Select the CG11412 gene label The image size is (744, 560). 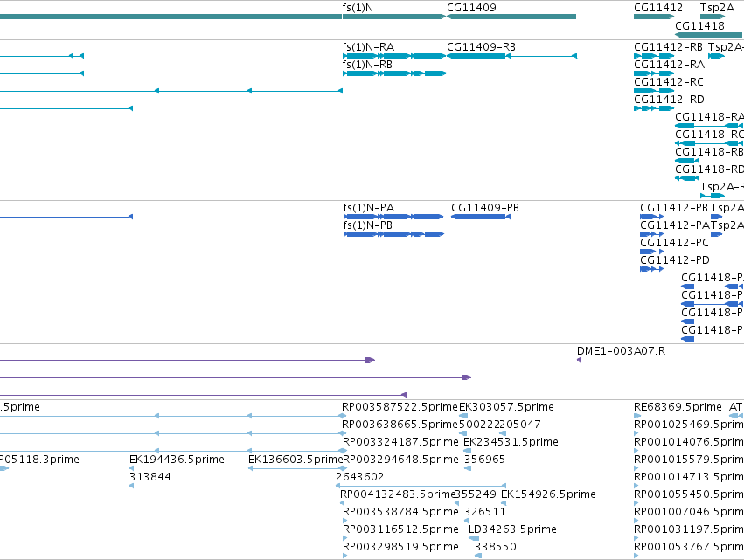point(658,8)
